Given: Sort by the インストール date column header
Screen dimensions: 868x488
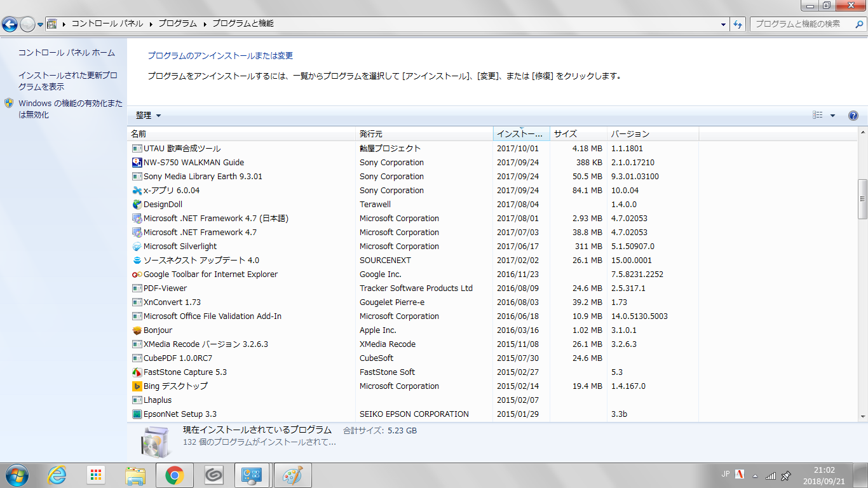Looking at the screenshot, I should click(522, 133).
